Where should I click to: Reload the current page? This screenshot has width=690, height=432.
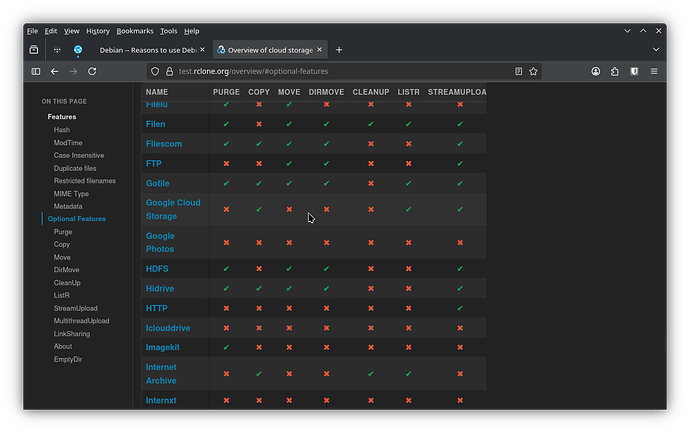pos(92,71)
